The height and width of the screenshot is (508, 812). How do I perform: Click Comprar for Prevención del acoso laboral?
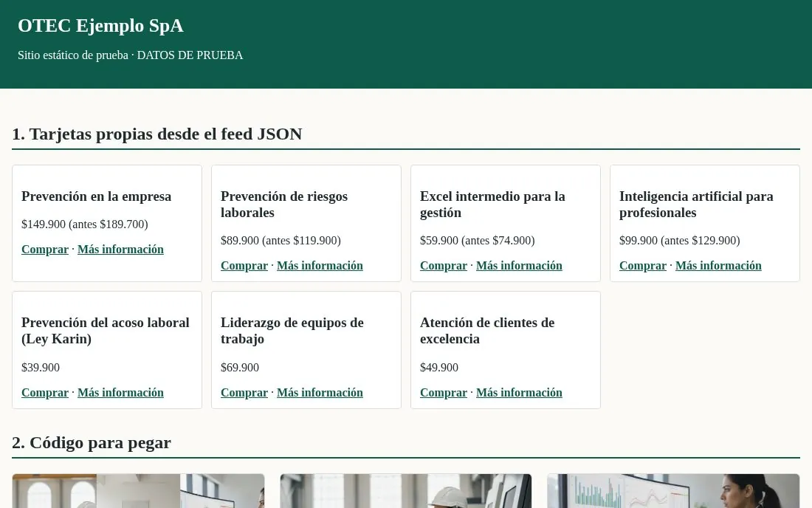coord(45,393)
